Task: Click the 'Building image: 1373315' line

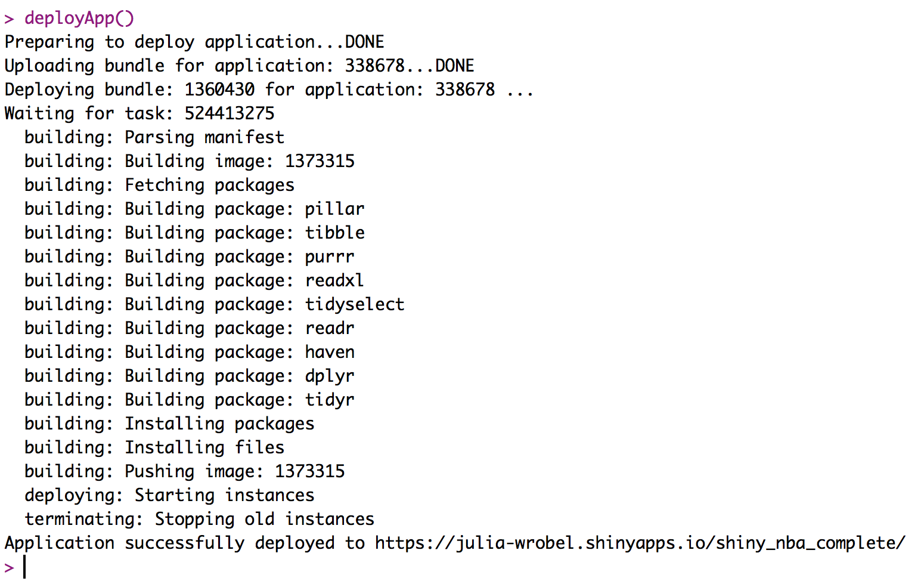Action: coord(190,161)
